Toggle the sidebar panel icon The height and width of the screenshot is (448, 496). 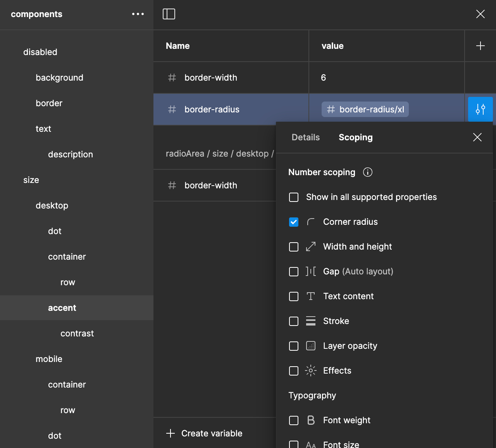click(x=169, y=14)
